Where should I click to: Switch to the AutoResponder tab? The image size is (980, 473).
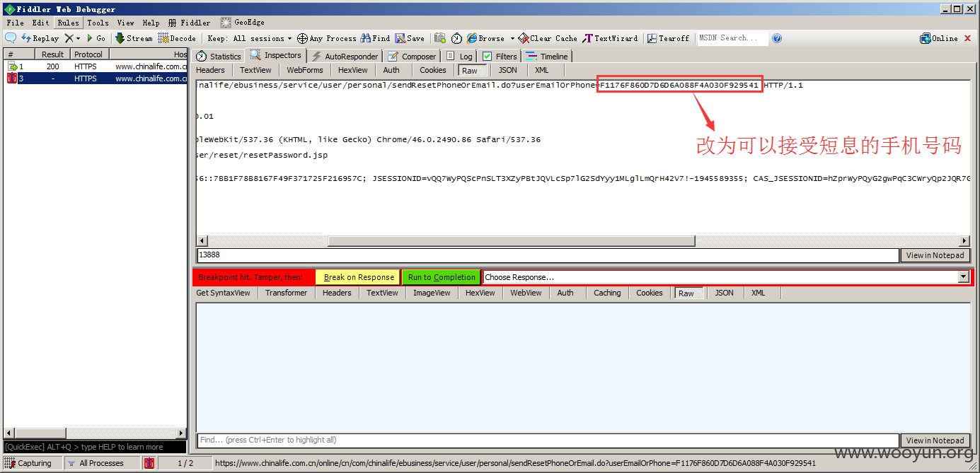pos(345,56)
